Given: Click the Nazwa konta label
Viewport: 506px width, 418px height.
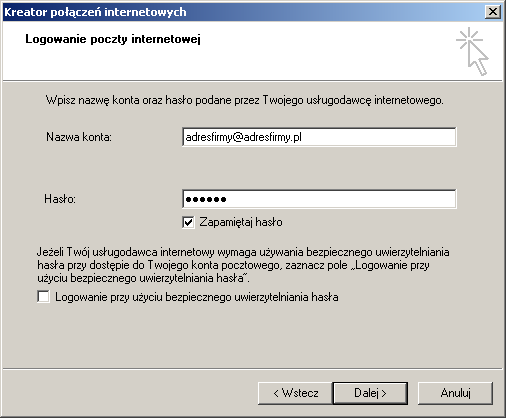Looking at the screenshot, I should coord(79,137).
